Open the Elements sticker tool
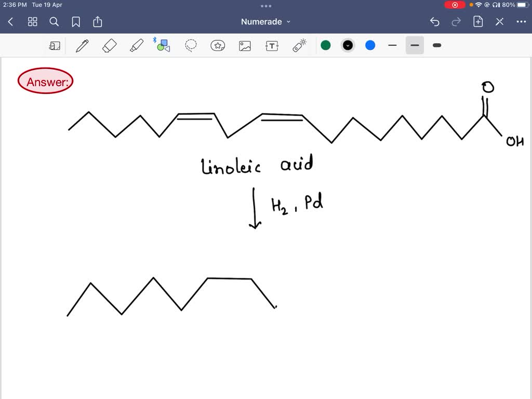Image resolution: width=532 pixels, height=399 pixels. [217, 45]
